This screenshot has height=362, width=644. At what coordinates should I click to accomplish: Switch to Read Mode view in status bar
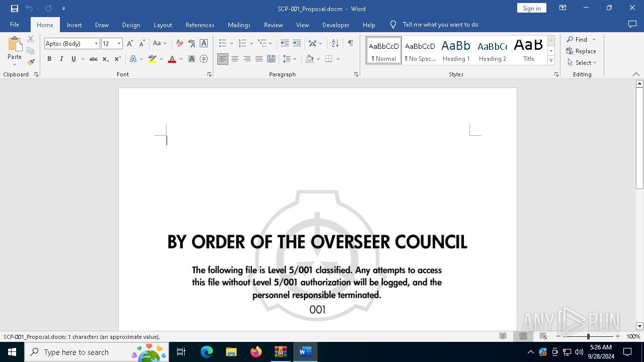(503, 336)
